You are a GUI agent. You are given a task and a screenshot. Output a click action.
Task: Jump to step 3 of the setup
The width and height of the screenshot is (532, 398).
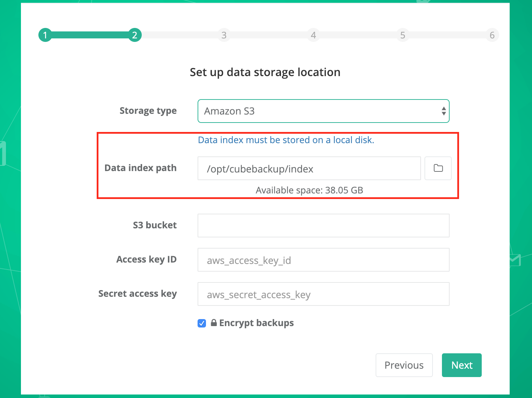pyautogui.click(x=224, y=35)
